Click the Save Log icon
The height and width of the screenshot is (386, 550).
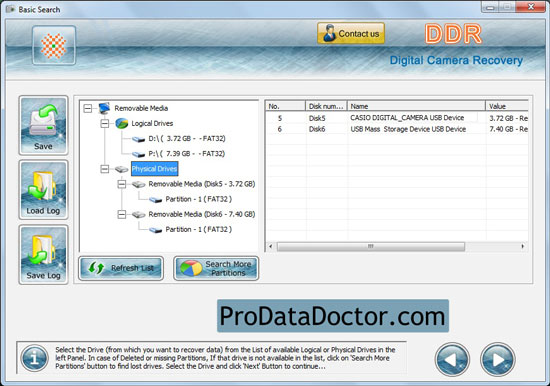(43, 254)
